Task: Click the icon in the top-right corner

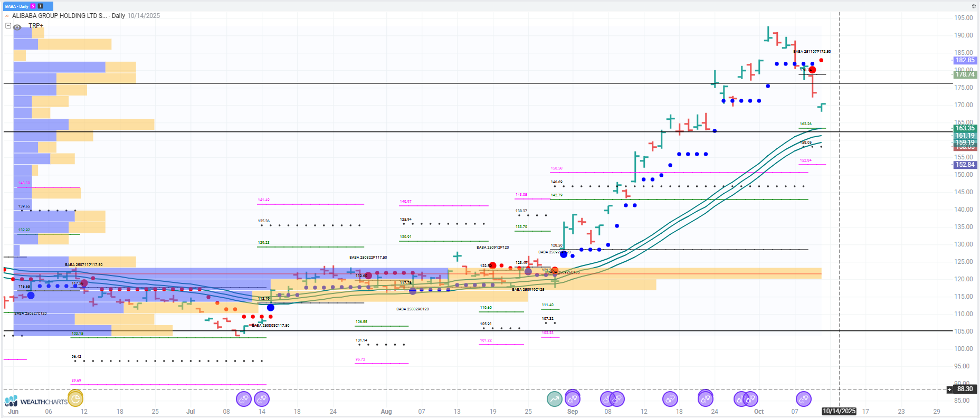Action: click(974, 6)
